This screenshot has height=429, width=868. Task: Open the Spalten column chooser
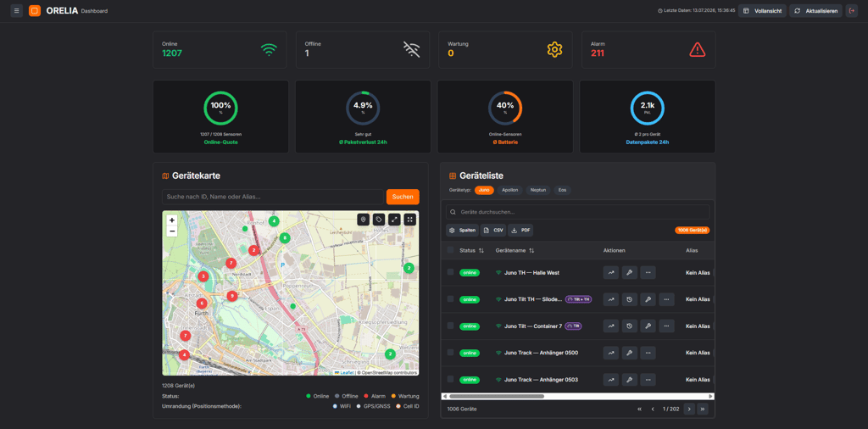pos(462,231)
